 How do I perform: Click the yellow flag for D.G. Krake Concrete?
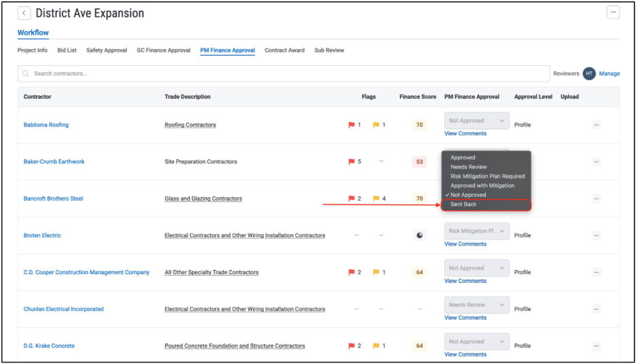376,346
